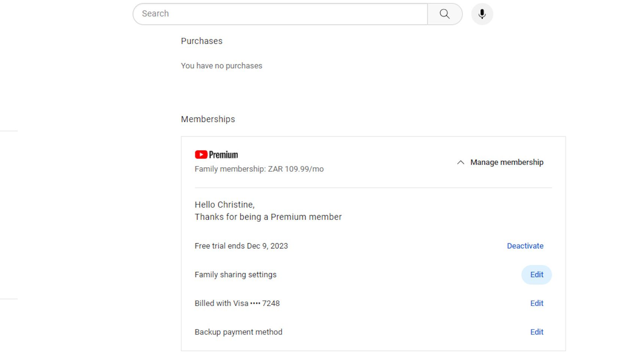Click the You have no purchases message
The image size is (629, 364).
(221, 65)
